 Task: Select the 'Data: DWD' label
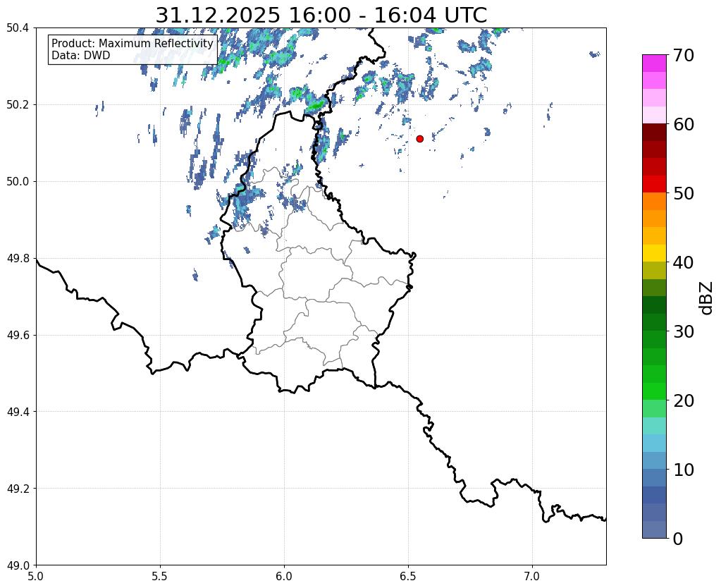coord(80,56)
